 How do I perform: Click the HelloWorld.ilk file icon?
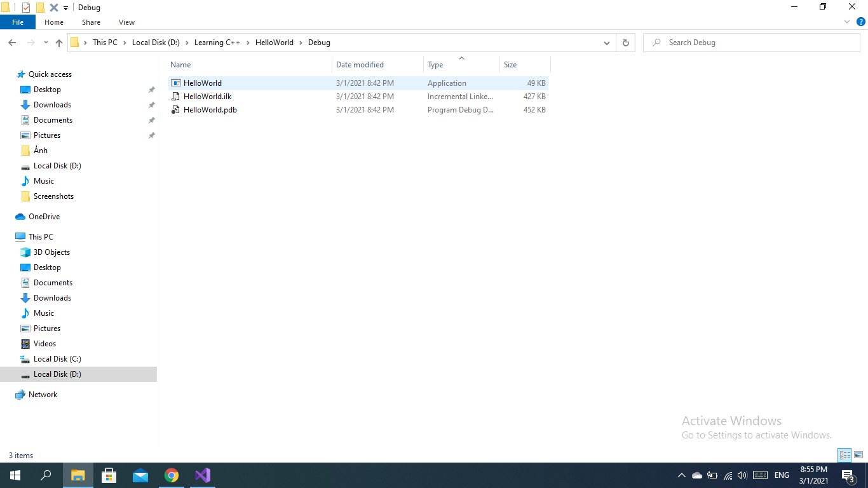[176, 97]
